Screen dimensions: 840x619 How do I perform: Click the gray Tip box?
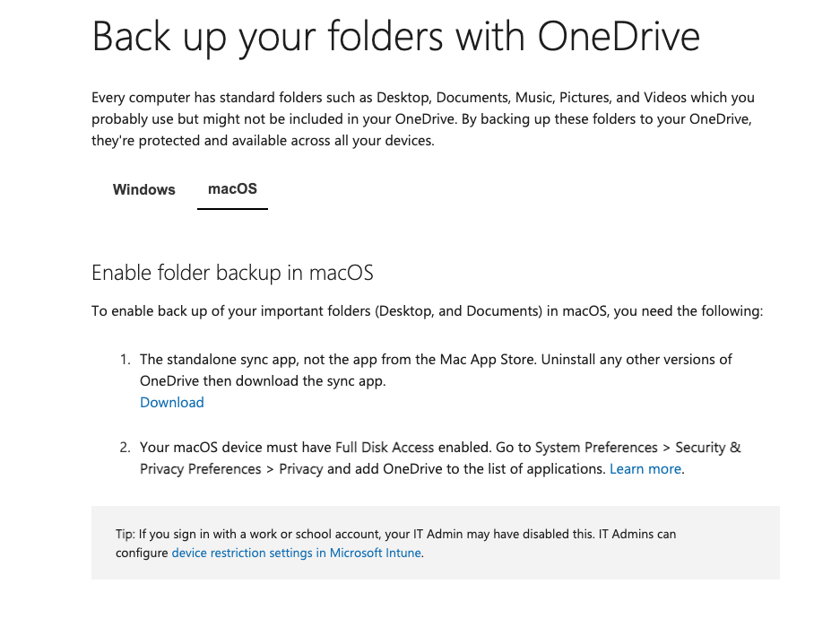pos(436,543)
